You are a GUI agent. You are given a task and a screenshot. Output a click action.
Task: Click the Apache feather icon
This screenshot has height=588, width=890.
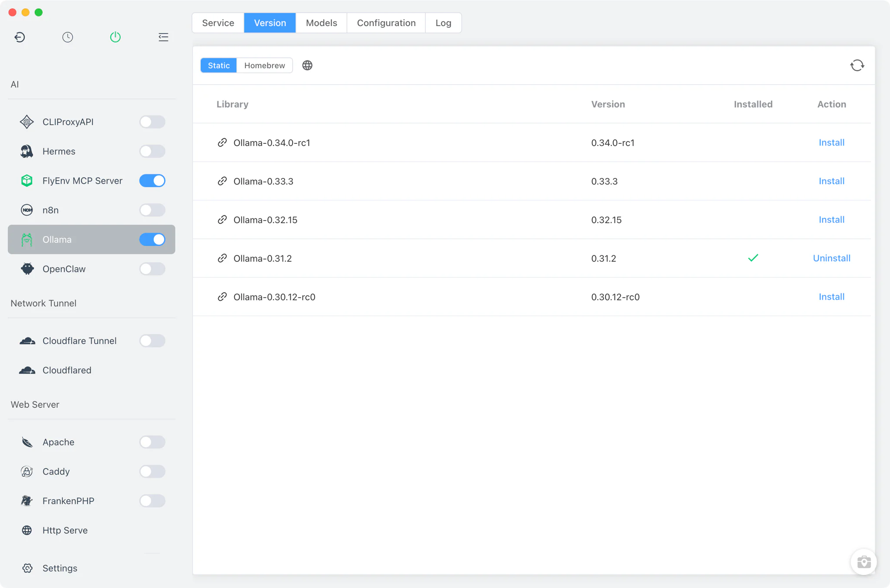tap(27, 442)
